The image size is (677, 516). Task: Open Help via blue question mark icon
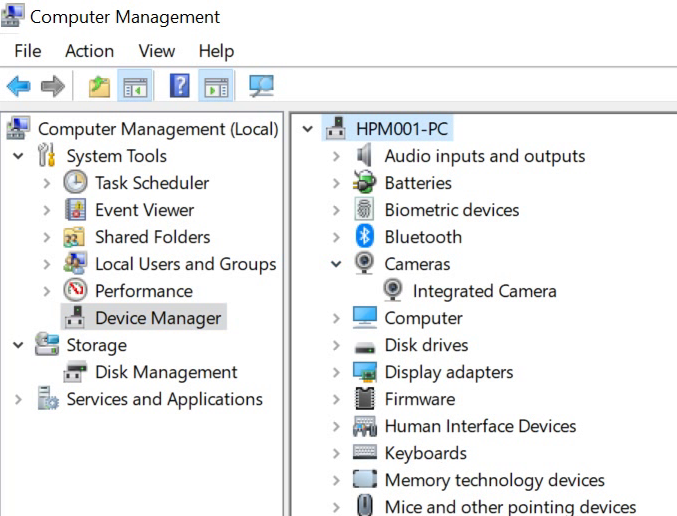coord(180,85)
